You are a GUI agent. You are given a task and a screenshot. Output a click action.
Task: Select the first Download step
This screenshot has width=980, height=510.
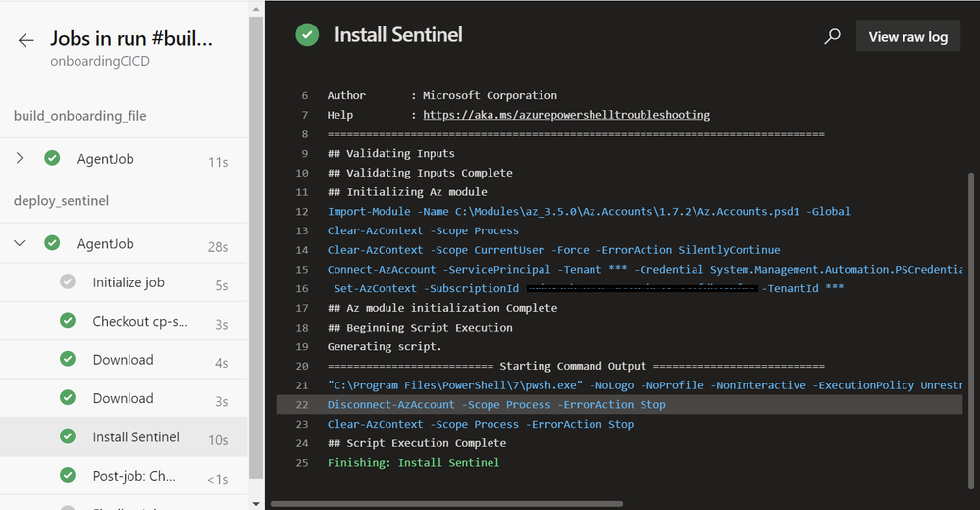click(x=123, y=360)
